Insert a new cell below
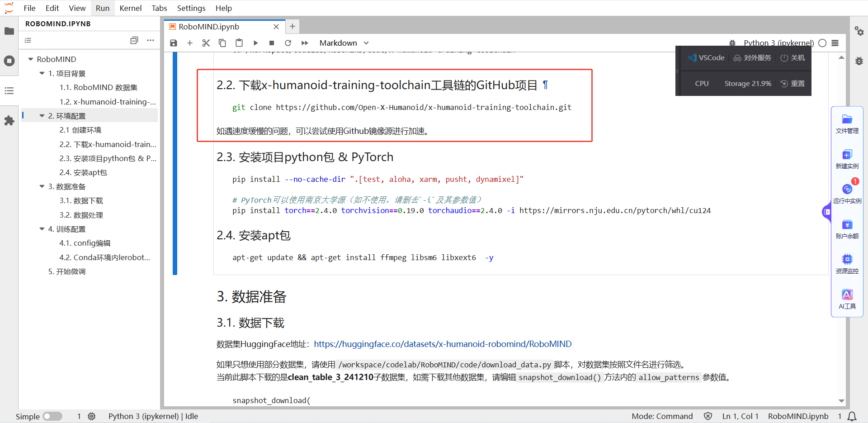The image size is (868, 423). coord(189,43)
